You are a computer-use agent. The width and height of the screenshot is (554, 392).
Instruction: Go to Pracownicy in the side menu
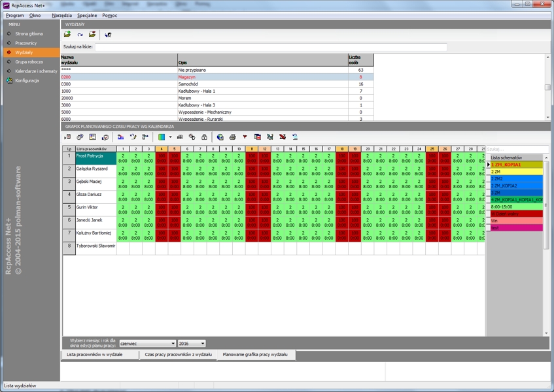26,43
